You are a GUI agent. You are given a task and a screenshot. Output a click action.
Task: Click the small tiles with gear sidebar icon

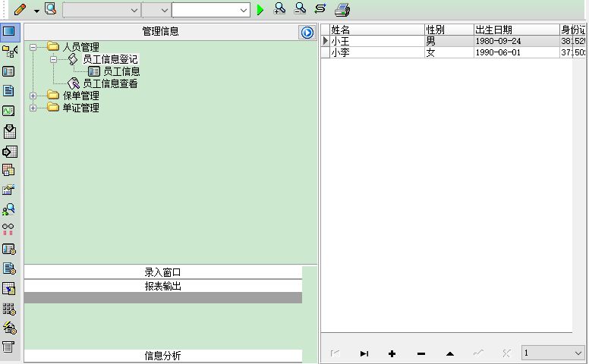[9, 309]
